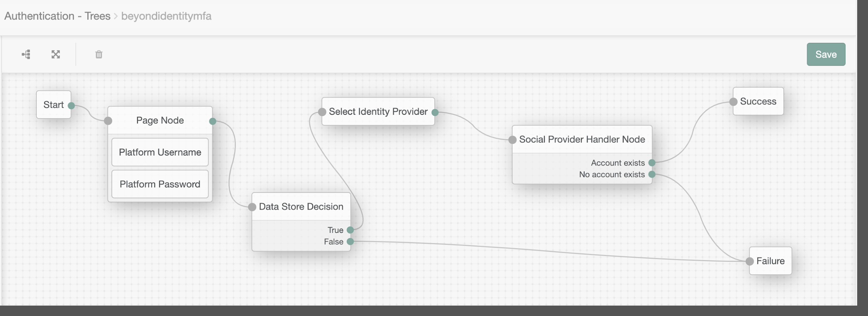Viewport: 868px width, 316px height.
Task: Click the No account exists output connector
Action: (x=652, y=174)
